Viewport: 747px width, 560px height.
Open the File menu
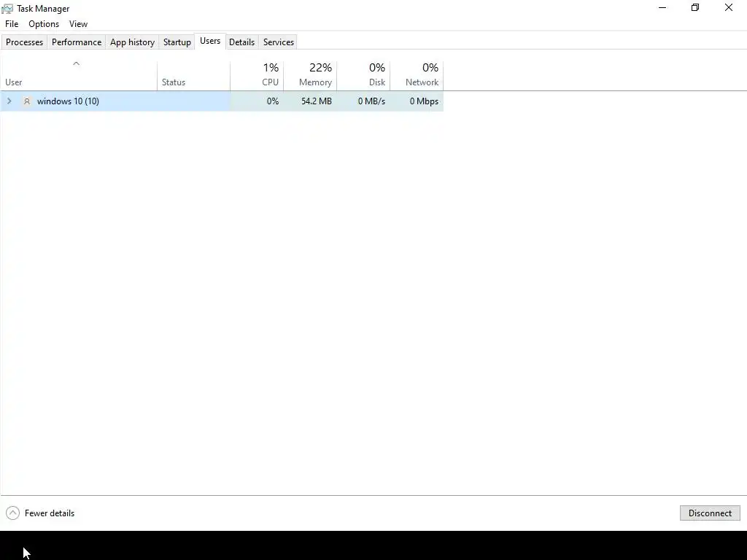tap(12, 24)
